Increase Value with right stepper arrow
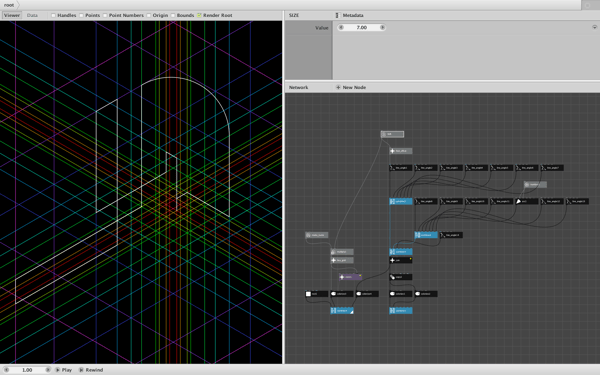Screen dimensions: 600x375 tap(382, 28)
